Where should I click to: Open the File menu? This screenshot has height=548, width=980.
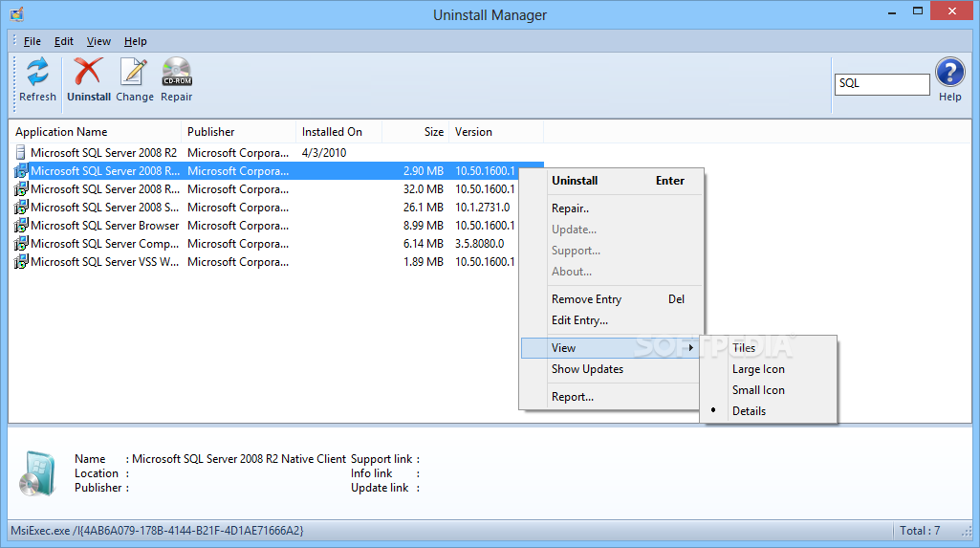tap(32, 41)
